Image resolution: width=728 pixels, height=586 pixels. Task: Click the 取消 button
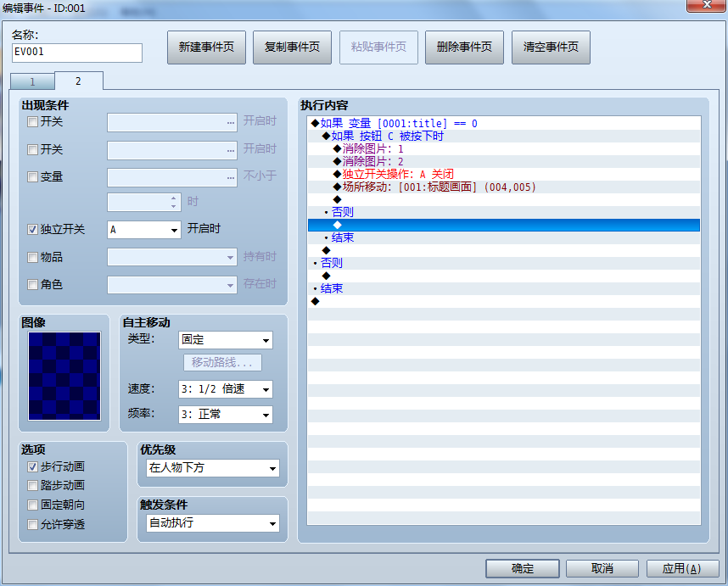602,568
